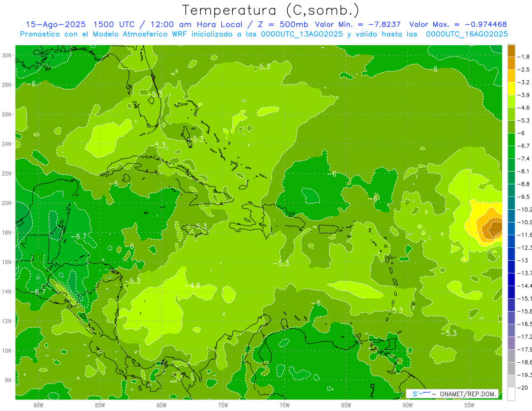532x411 pixels.
Task: Click the valid-until time '0000UTC_16AGO2025'
Action: [x=467, y=34]
